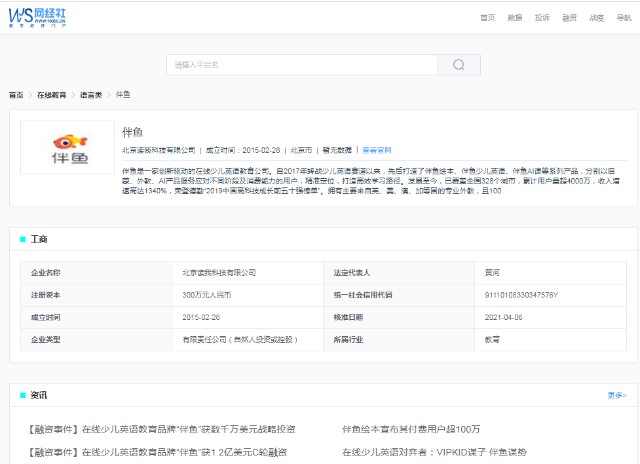Click 更多> in the 资讯 section
The width and height of the screenshot is (640, 464).
(x=617, y=395)
